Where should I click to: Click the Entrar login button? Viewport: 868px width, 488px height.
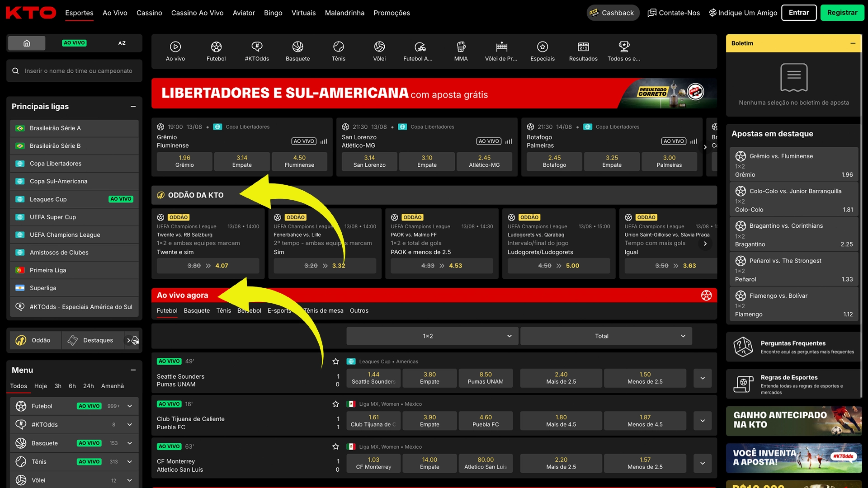tap(799, 13)
